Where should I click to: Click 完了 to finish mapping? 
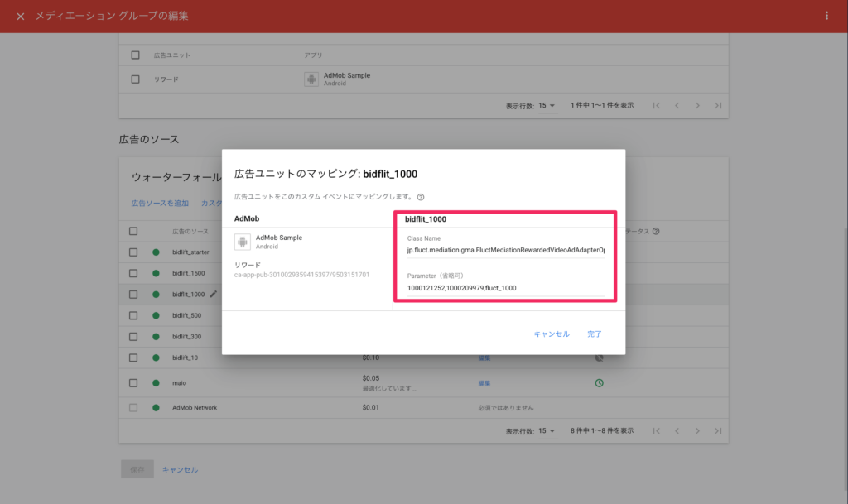click(x=595, y=334)
